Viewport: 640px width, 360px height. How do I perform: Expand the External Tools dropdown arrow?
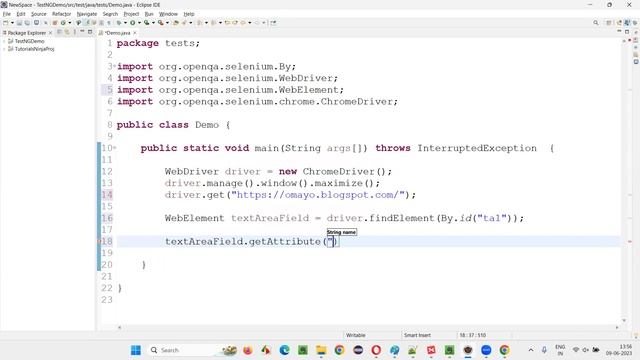[167, 23]
